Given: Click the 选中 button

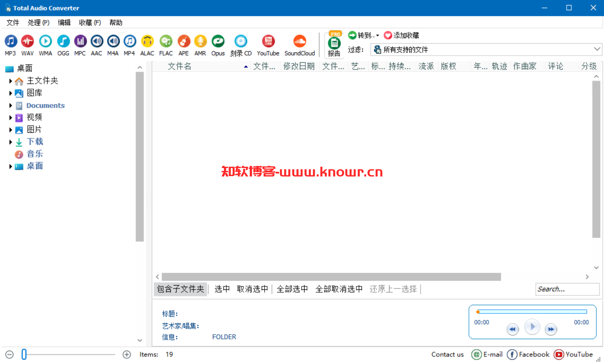Looking at the screenshot, I should tap(222, 289).
